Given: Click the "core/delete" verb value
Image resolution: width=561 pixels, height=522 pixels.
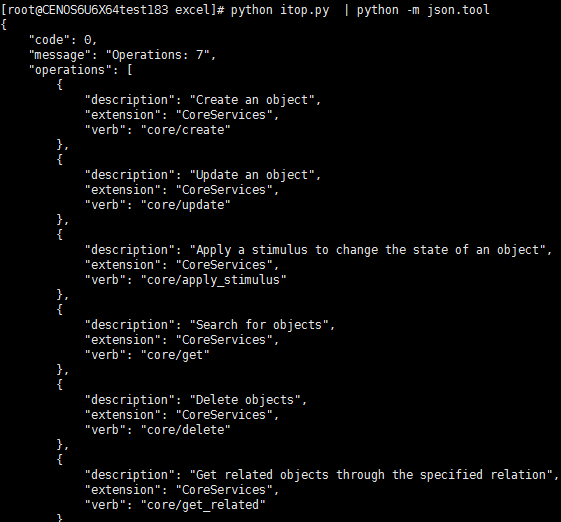Looking at the screenshot, I should pyautogui.click(x=186, y=430).
